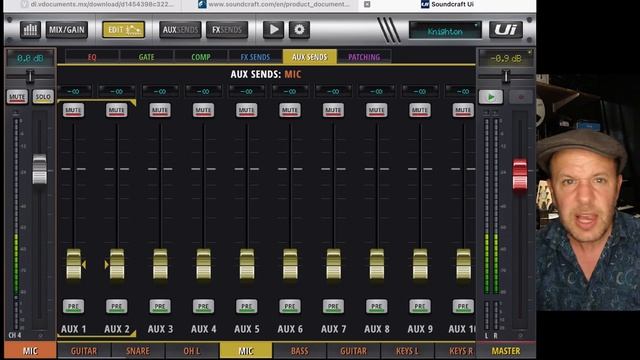Image resolution: width=640 pixels, height=360 pixels.
Task: Click the channel 0.0 dB level display
Action: pos(30,58)
